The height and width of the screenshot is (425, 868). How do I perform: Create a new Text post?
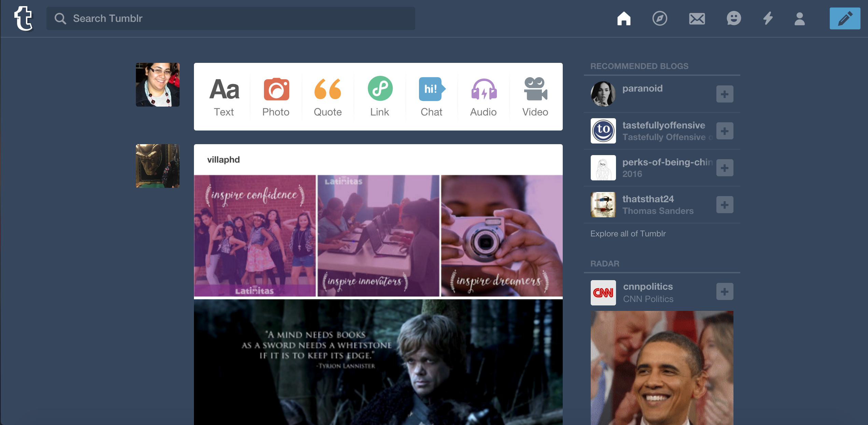224,97
